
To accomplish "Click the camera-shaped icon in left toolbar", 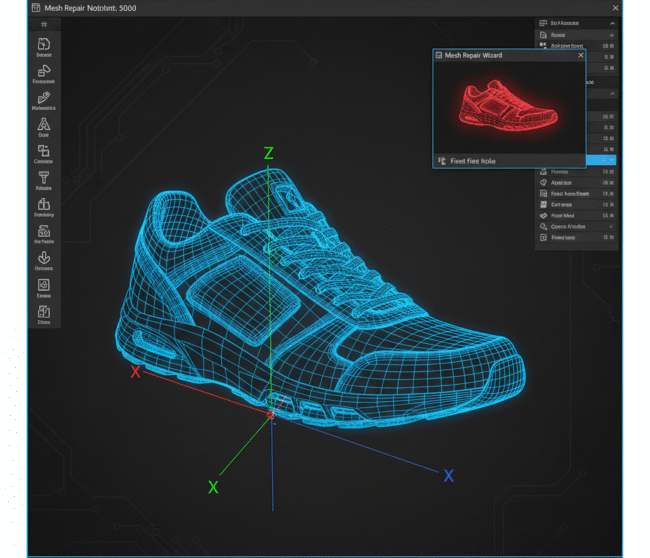I will [x=44, y=231].
